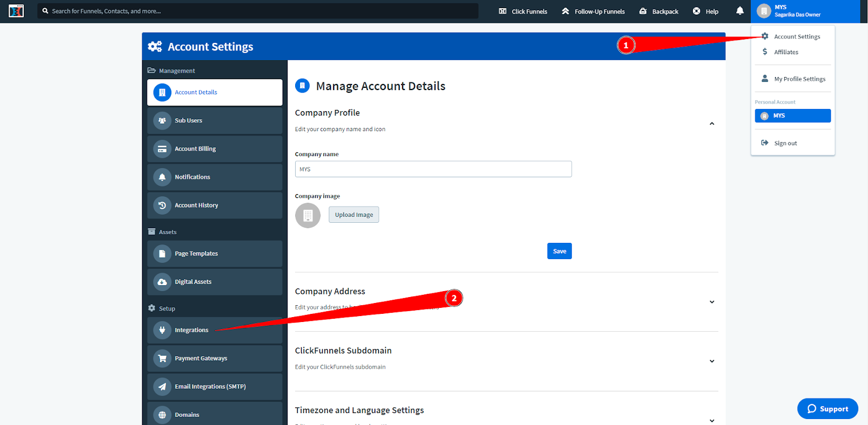This screenshot has width=868, height=425.
Task: Click the top search bar field
Action: click(258, 11)
